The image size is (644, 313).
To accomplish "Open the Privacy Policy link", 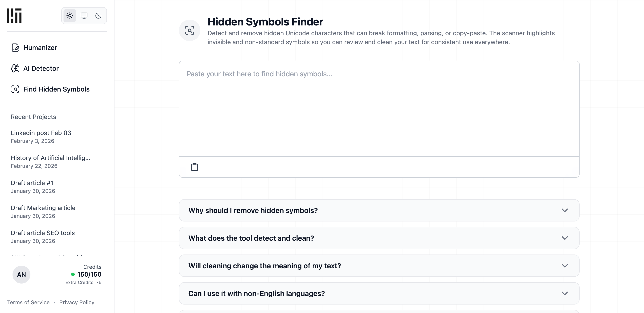I will tap(77, 302).
